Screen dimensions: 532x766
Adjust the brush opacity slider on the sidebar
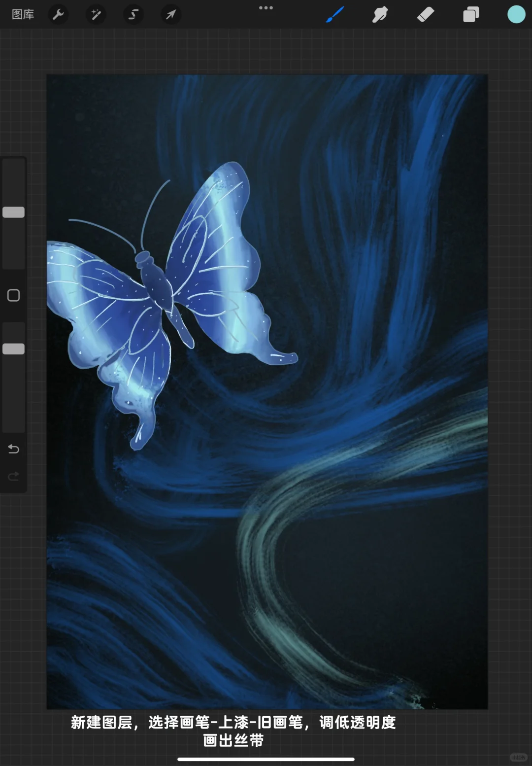tap(13, 348)
